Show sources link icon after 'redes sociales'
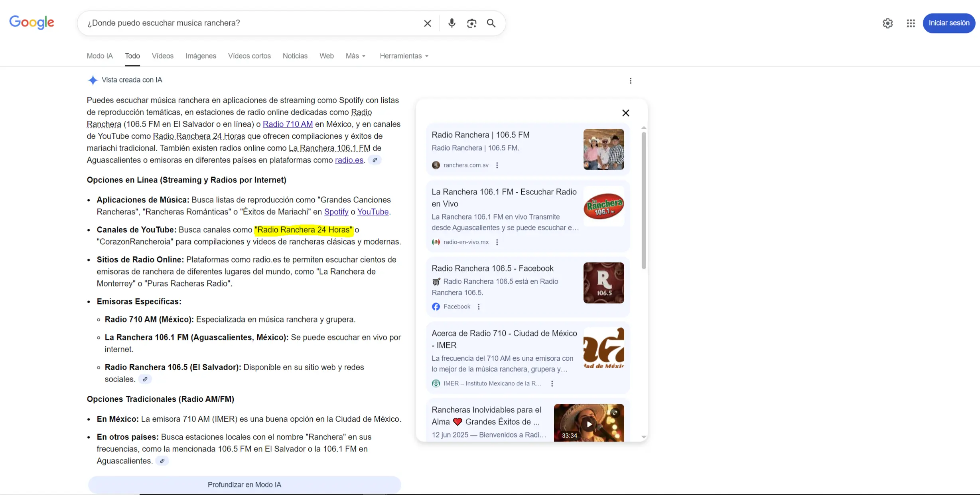 (x=145, y=379)
